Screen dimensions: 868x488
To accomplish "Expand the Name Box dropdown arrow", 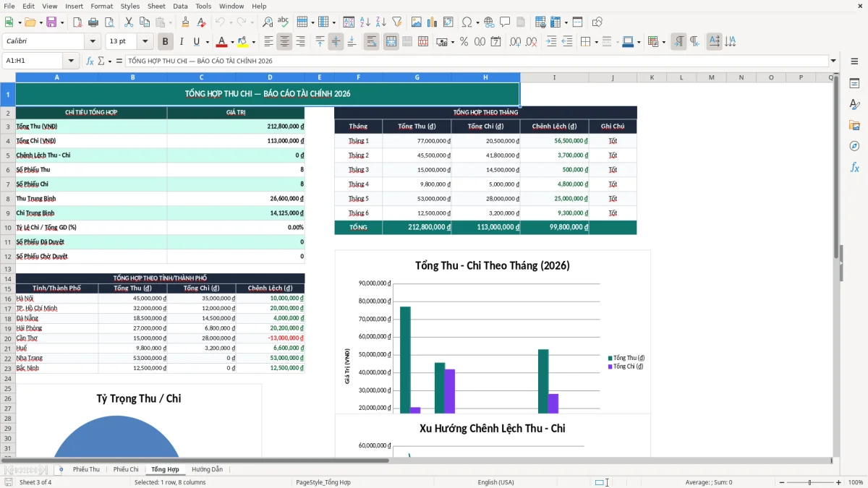I will click(x=71, y=61).
